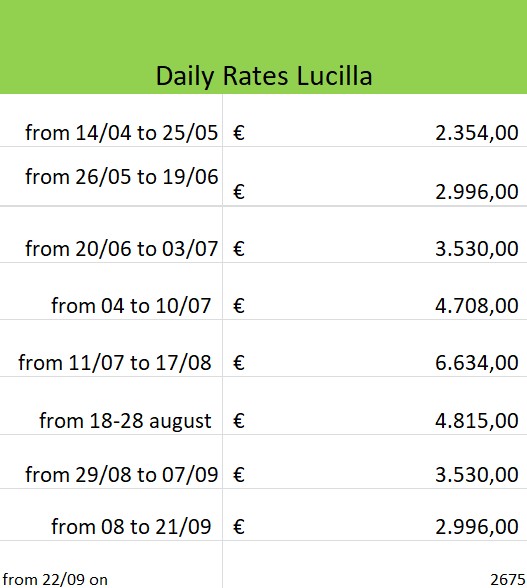Select the first 3.530,00 amount cell

375,234
